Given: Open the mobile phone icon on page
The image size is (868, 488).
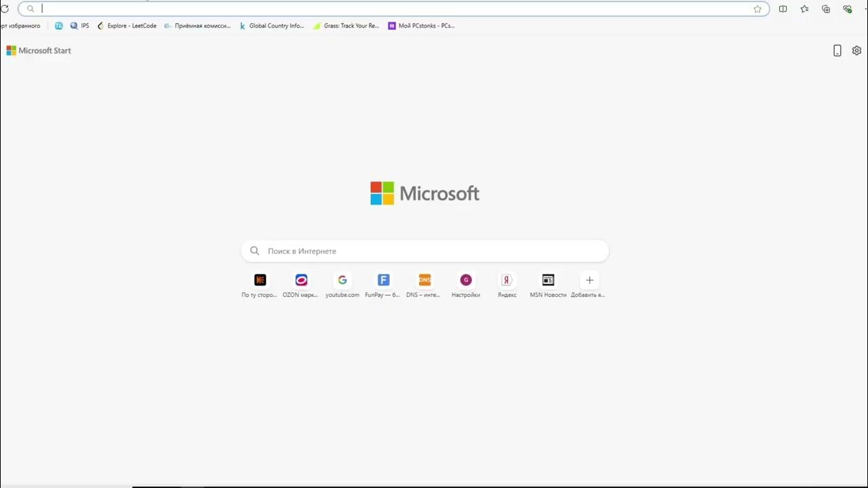Looking at the screenshot, I should tap(837, 51).
